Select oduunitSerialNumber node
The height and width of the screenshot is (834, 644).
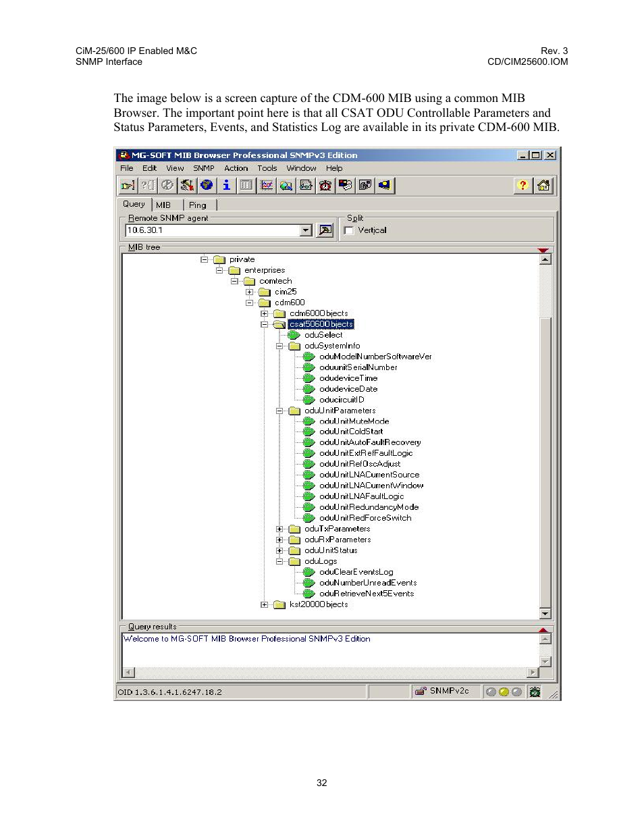click(x=358, y=367)
